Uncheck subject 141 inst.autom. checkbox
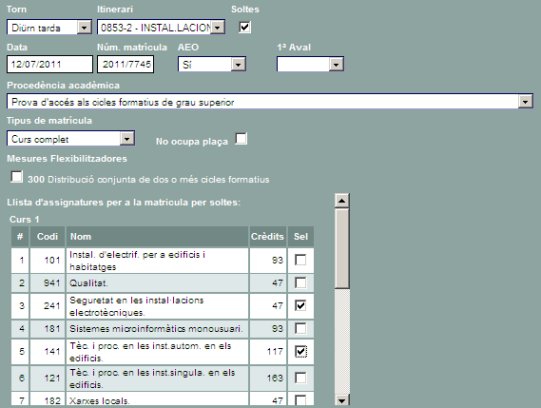 pos(301,351)
